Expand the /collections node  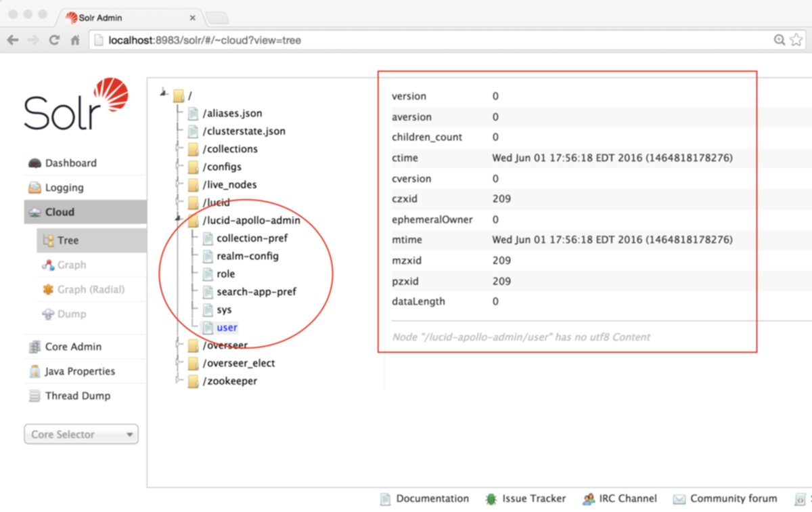point(179,149)
